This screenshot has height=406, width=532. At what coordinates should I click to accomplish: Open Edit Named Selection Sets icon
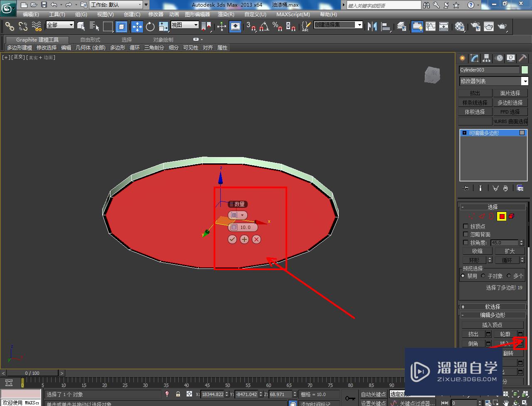coord(305,26)
